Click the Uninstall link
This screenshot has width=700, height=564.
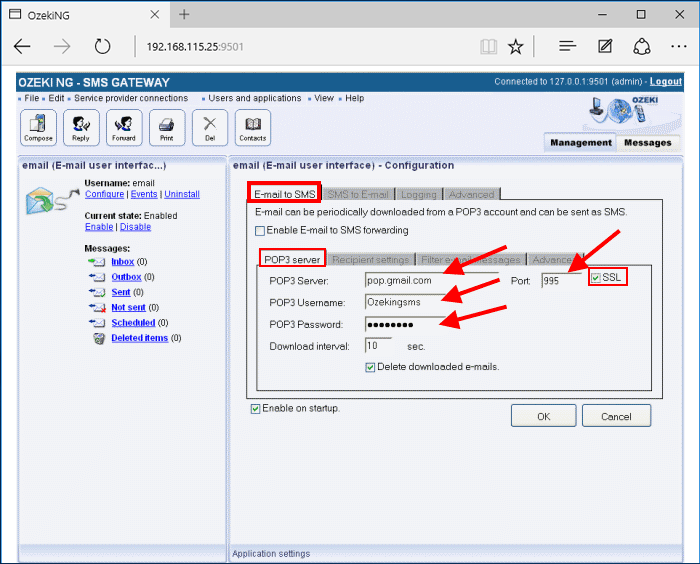[182, 194]
